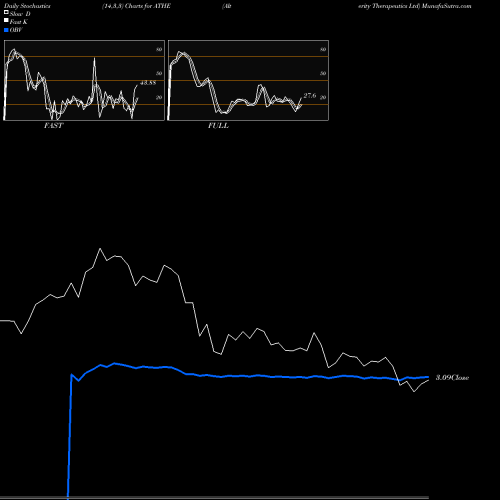Click the 27.6 value in FULL chart

point(310,96)
